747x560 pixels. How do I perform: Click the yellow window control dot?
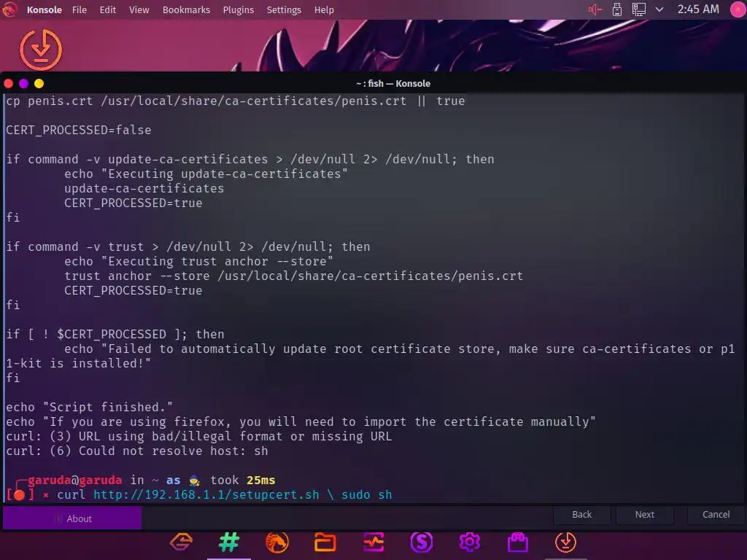pyautogui.click(x=39, y=84)
